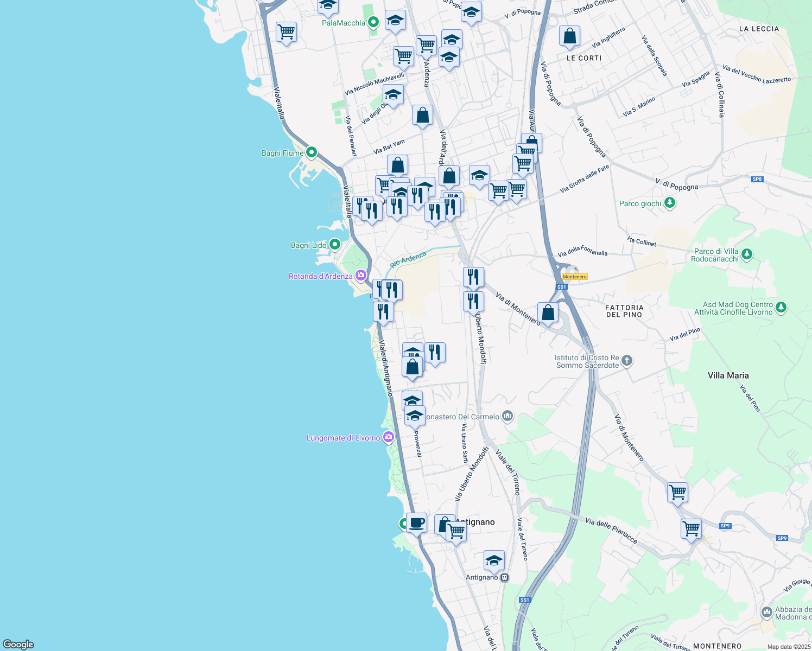Select the Via Grotta delle Fate label
This screenshot has height=651, width=812.
click(585, 179)
